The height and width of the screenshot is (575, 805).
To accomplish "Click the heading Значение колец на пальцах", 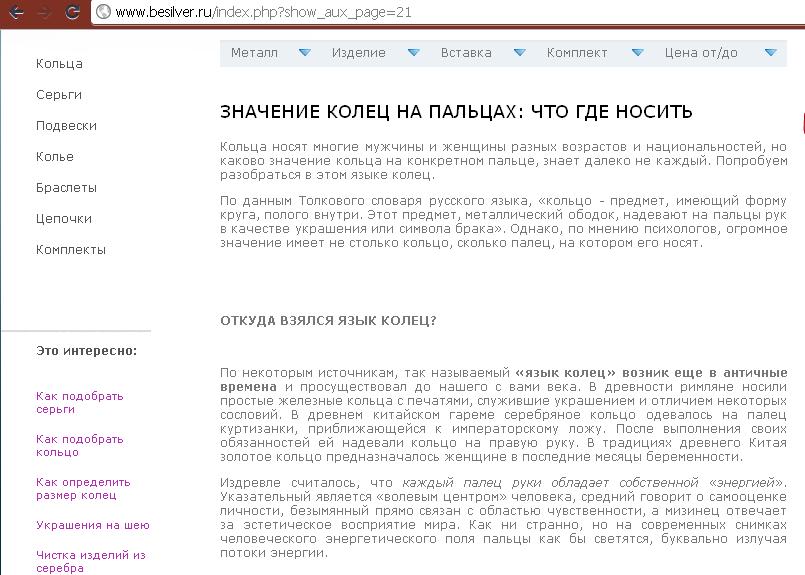I will coord(456,112).
